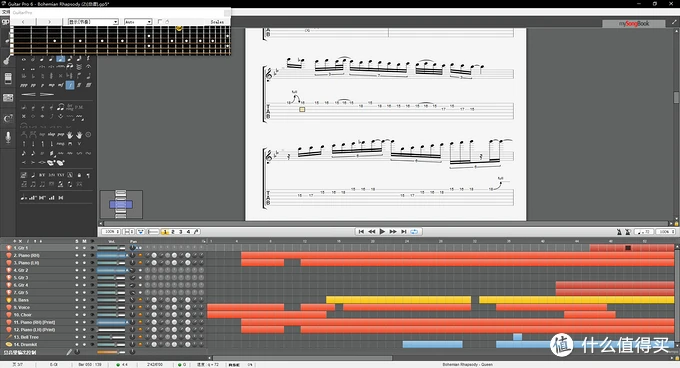Screen dimensions: 680x368
Task: Select the fortississimo (fff) dynamic icon
Action: point(88,85)
